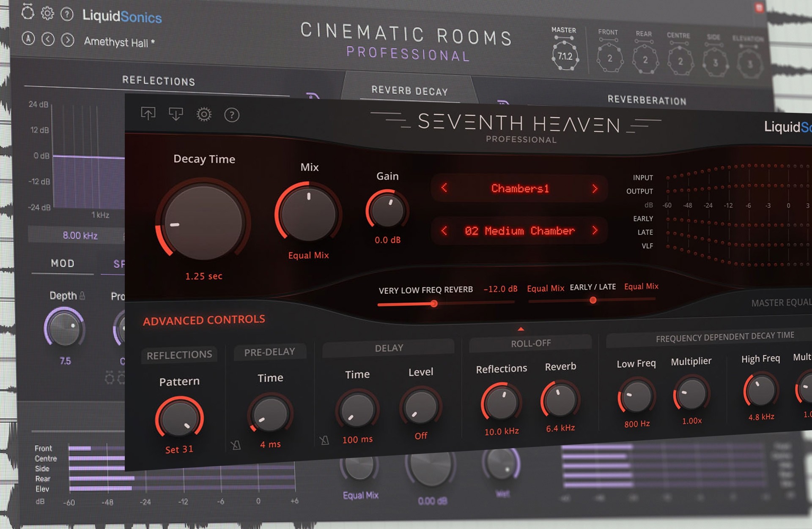The width and height of the screenshot is (812, 529).
Task: Click the low Multiplier knob
Action: click(x=691, y=394)
